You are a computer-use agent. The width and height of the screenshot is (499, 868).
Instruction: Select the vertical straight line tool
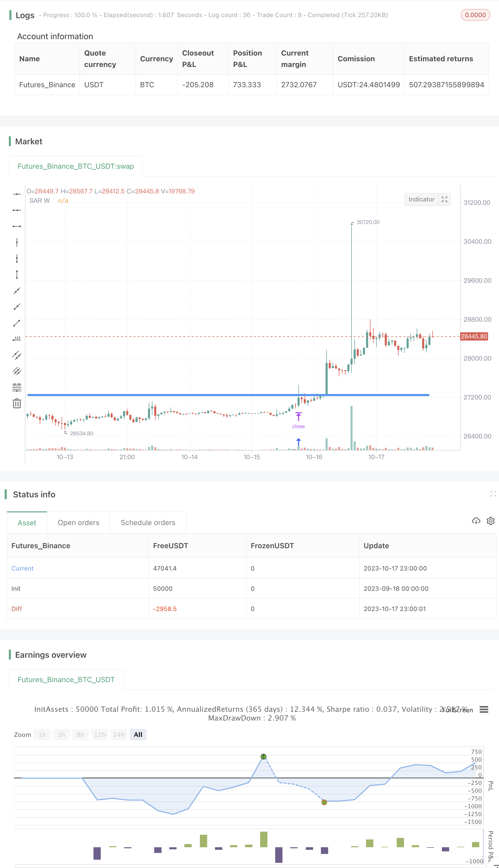17,242
